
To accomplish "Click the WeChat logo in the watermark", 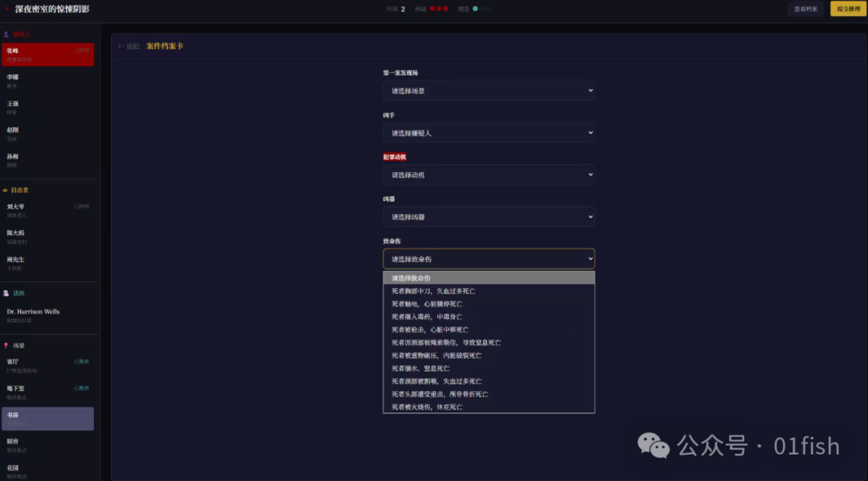I will 653,445.
